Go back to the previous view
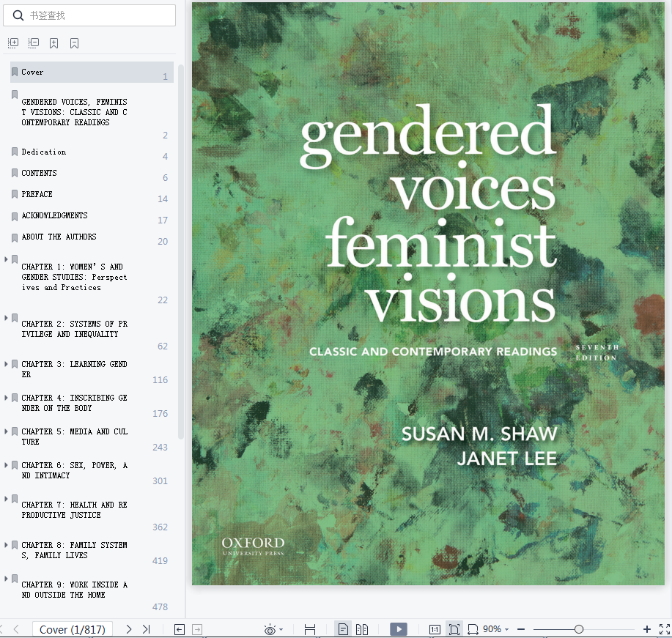 tap(180, 629)
